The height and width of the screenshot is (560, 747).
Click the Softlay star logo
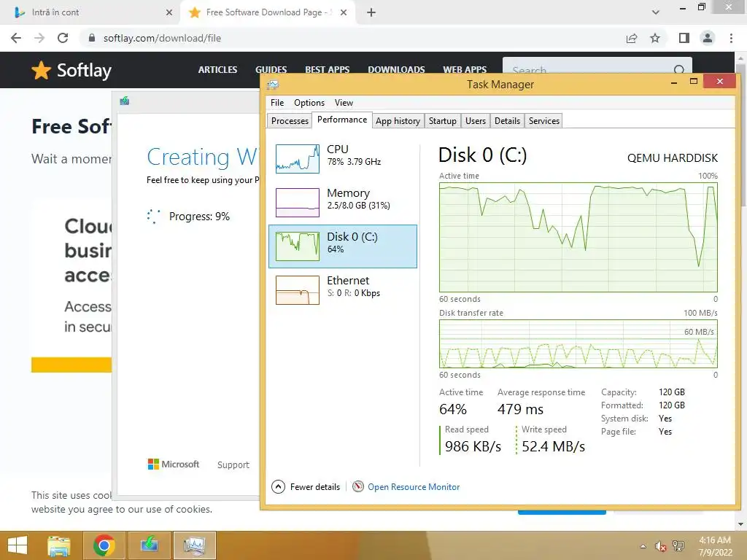(41, 71)
